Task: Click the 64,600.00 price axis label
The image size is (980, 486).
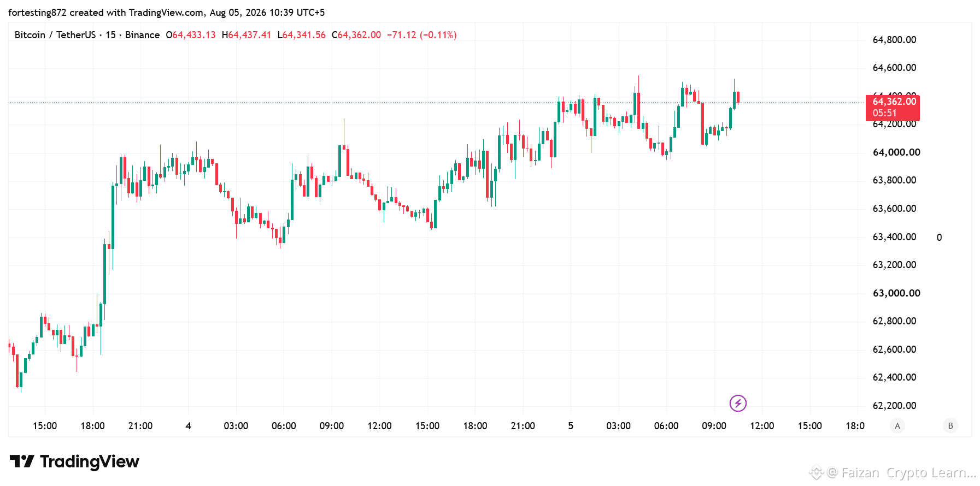Action: (894, 68)
